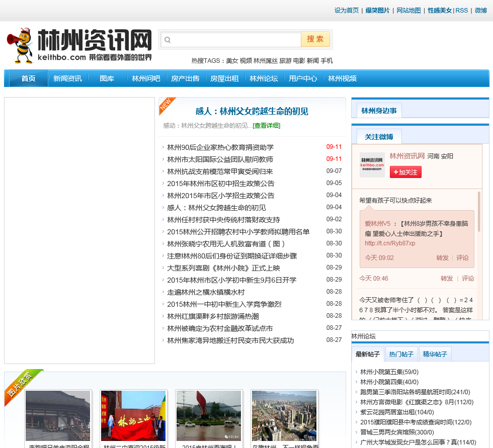Open forum post 紫云花园两居室出租(104/0)
Image resolution: width=493 pixels, height=448 pixels.
coord(397,412)
